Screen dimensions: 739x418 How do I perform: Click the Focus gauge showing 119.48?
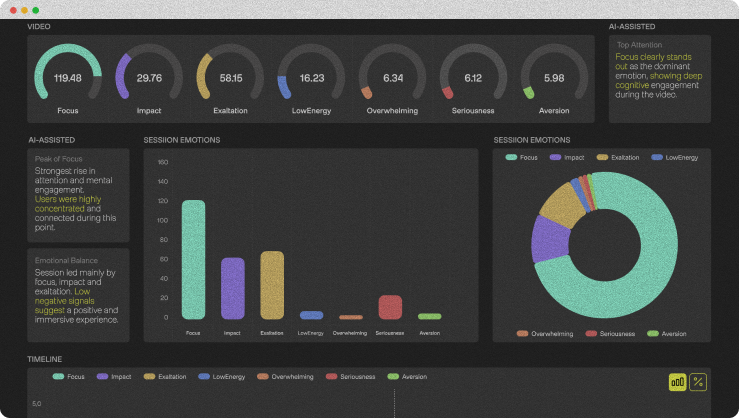(68, 78)
